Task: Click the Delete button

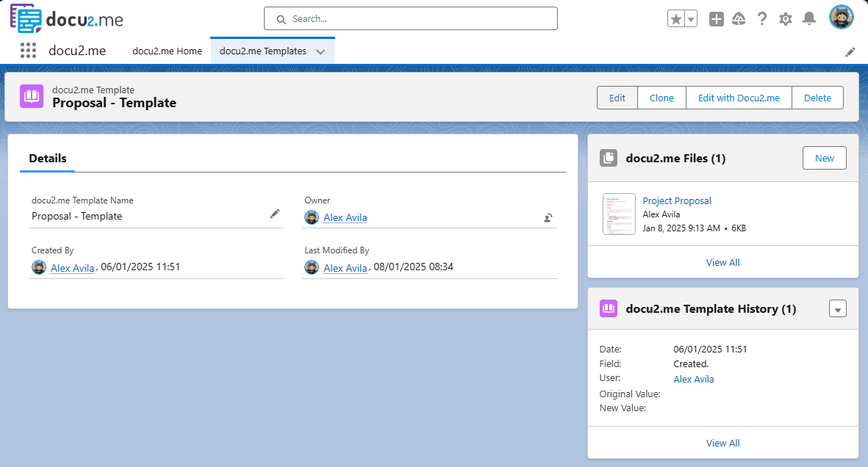Action: point(817,98)
